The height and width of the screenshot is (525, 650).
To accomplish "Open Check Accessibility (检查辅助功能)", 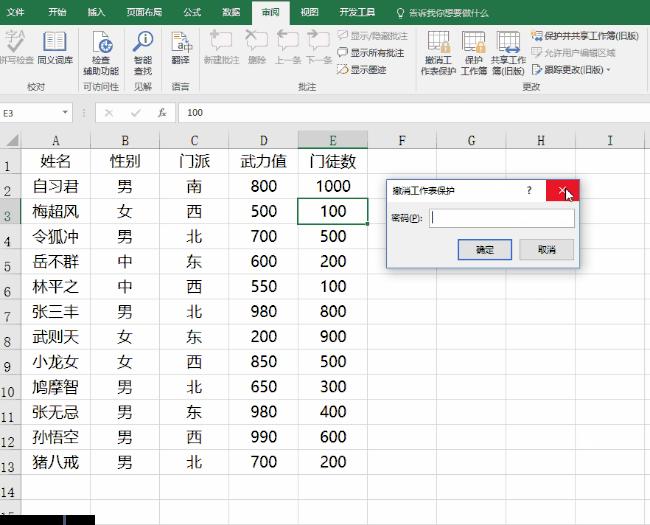I will 101,53.
